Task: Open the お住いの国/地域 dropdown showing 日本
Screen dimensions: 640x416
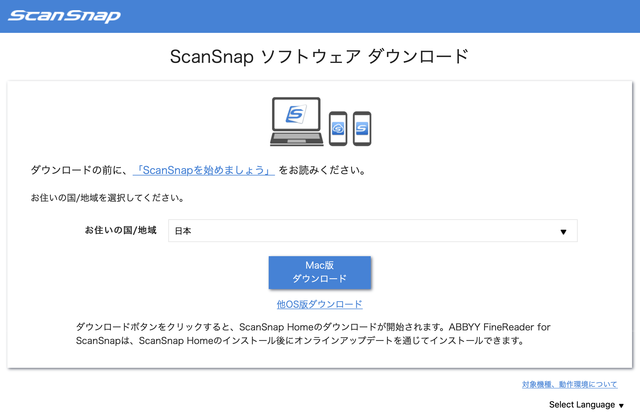Action: [373, 231]
